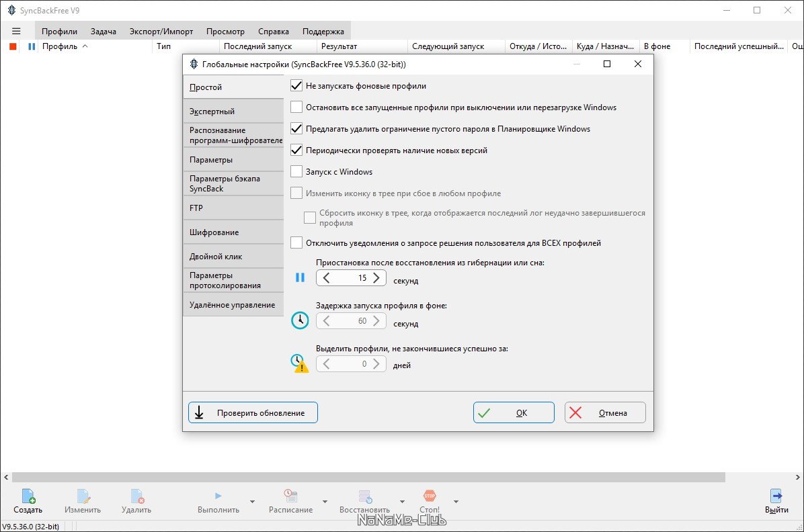Open the Экспорт/Импорт menu
Viewport: 804px width, 532px height.
coord(161,32)
